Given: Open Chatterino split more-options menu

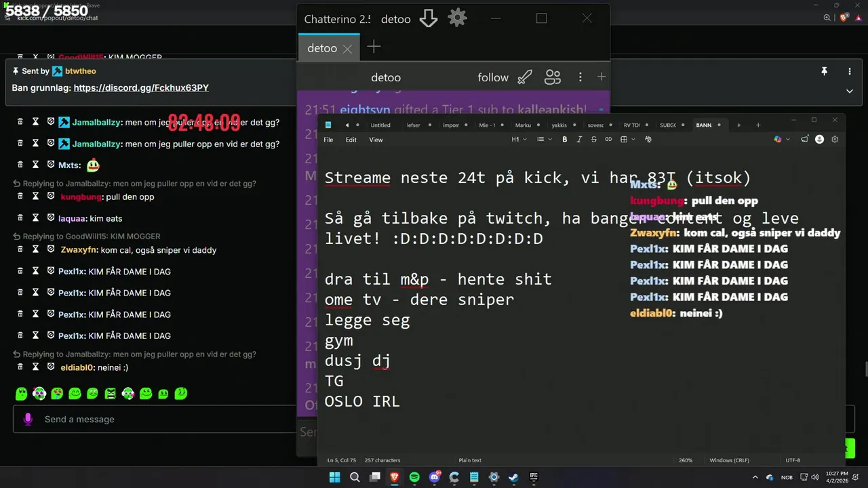Looking at the screenshot, I should pyautogui.click(x=580, y=77).
